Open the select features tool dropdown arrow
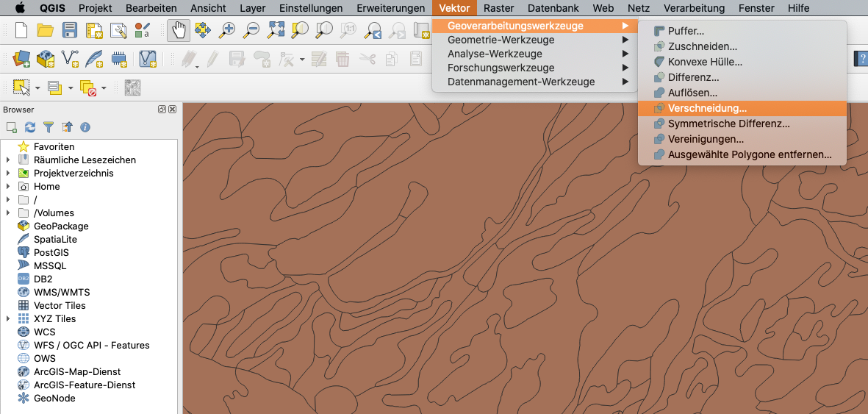 click(x=37, y=88)
